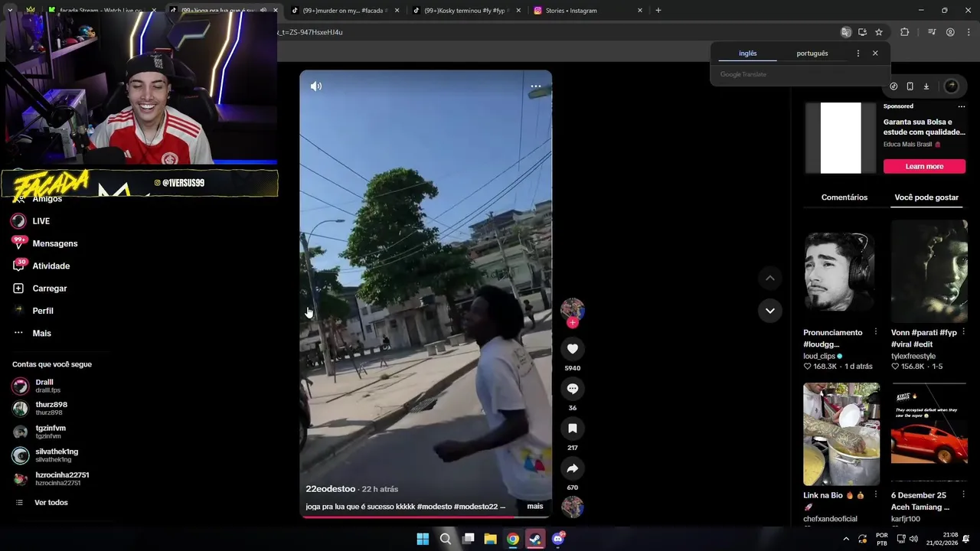The width and height of the screenshot is (980, 551).
Task: Open Mais menu in the sidebar
Action: click(x=31, y=333)
